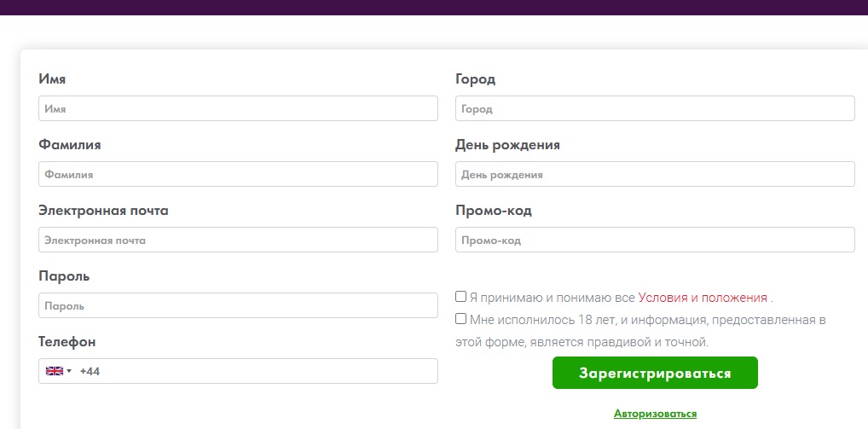Click the bold Электронная почта heading label
Viewport: 868px width, 429px height.
tap(103, 211)
